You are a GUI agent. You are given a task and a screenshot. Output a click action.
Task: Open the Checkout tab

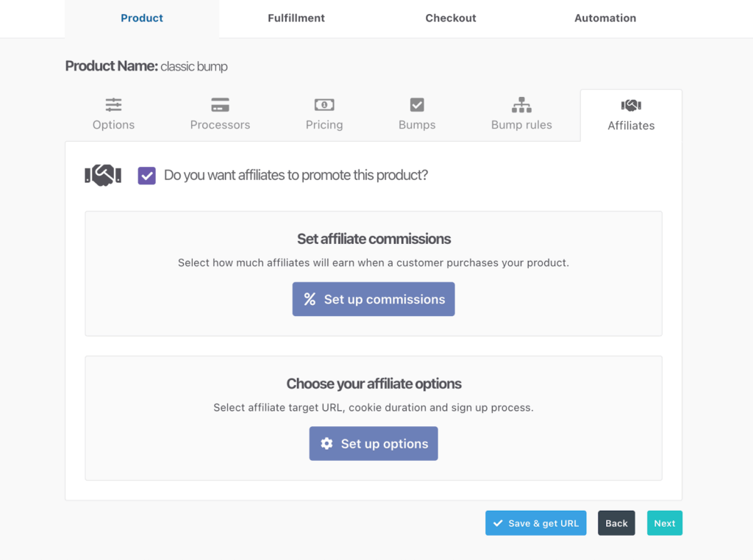[x=451, y=18]
